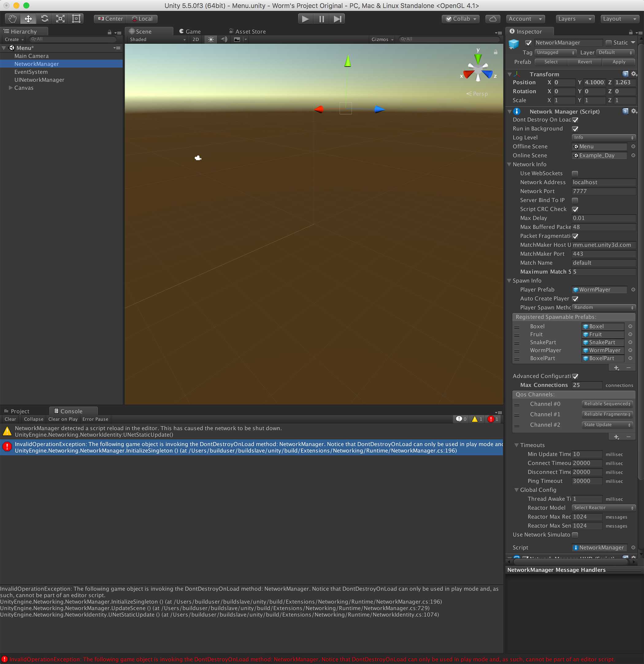Select the Move tool in the toolbar
644x664 pixels.
(x=28, y=19)
